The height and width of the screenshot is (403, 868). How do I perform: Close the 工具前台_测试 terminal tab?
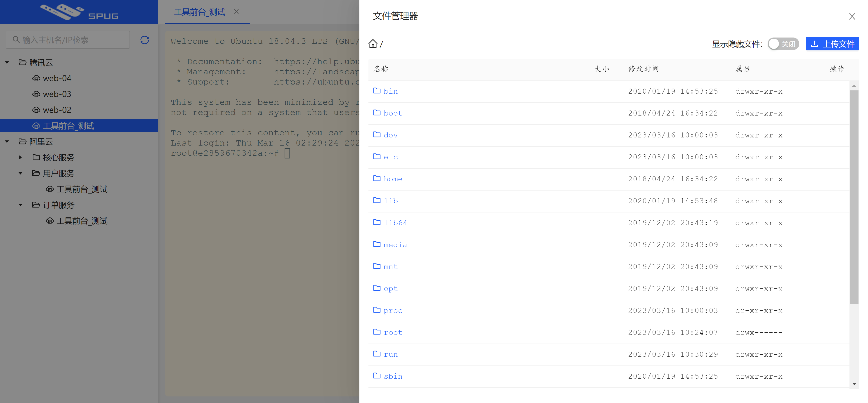236,12
